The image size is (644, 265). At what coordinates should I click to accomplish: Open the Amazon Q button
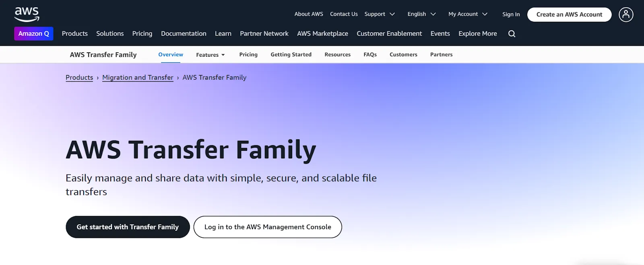(x=34, y=34)
